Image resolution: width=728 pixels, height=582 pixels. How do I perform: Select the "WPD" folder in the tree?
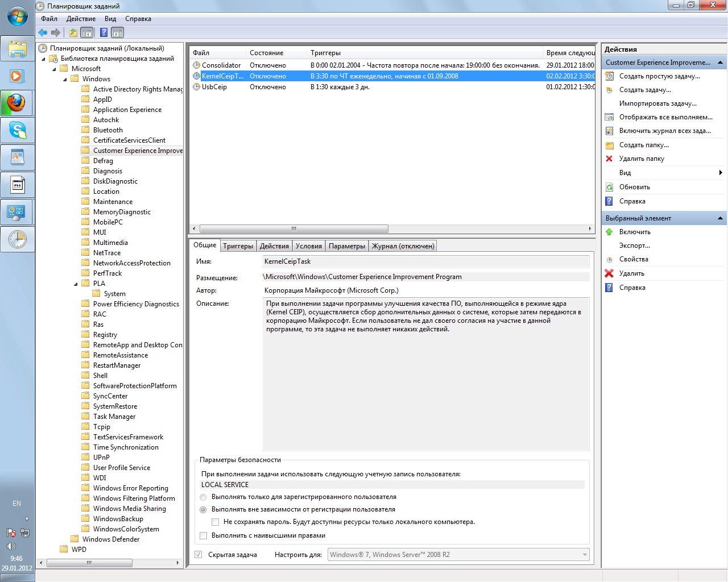pyautogui.click(x=79, y=550)
